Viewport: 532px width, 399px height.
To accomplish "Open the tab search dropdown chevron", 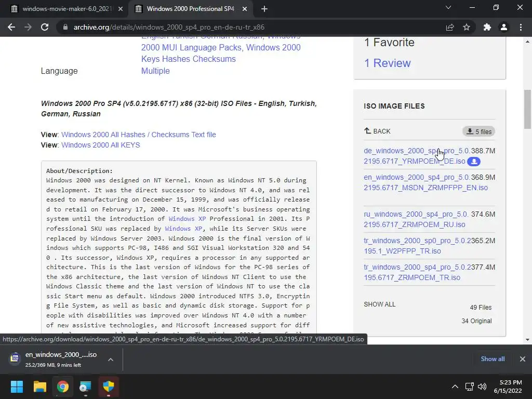I will click(x=448, y=7).
